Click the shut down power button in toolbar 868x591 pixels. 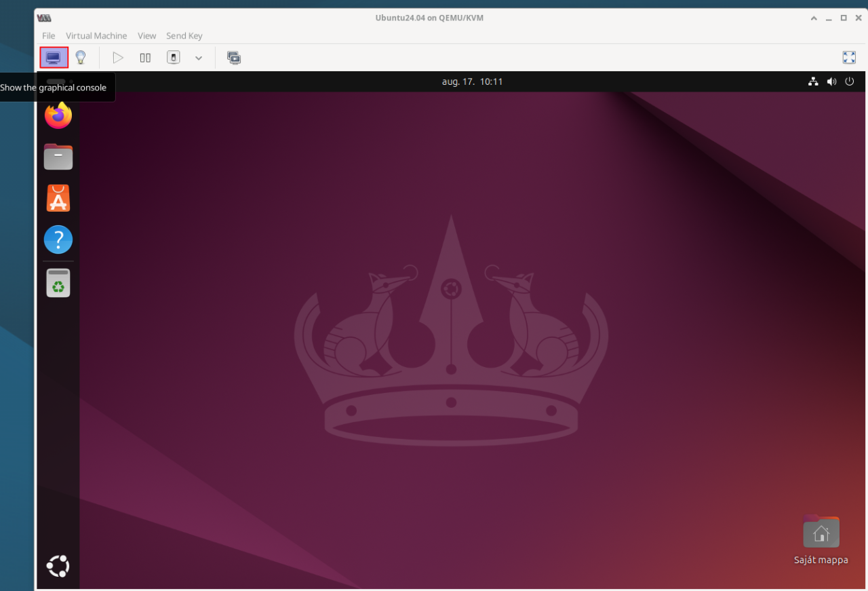pos(174,58)
